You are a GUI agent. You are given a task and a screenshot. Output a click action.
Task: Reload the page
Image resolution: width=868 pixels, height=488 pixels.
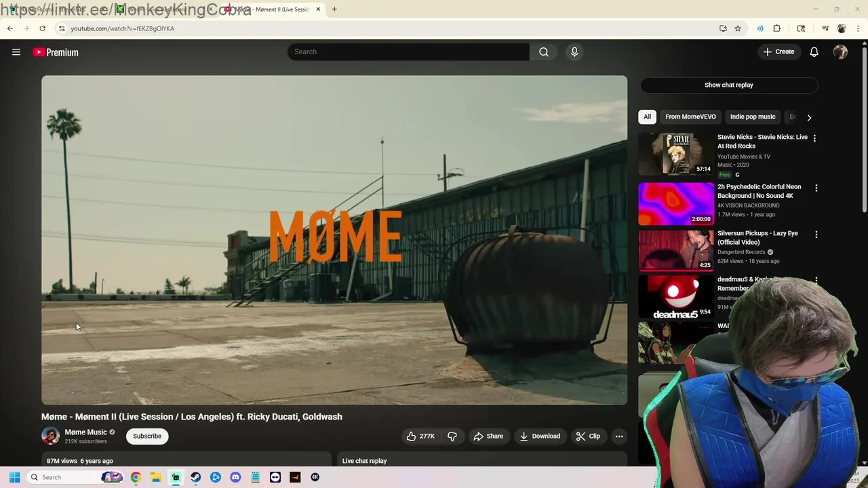pyautogui.click(x=42, y=28)
